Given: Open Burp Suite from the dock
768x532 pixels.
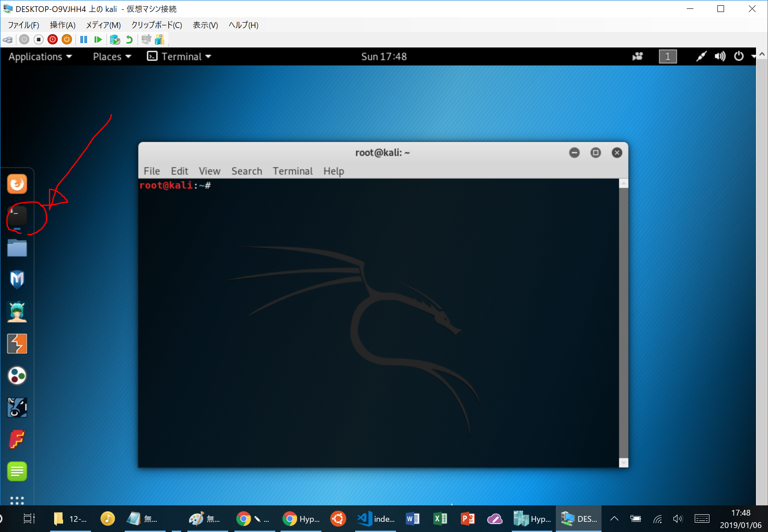Looking at the screenshot, I should [17, 344].
